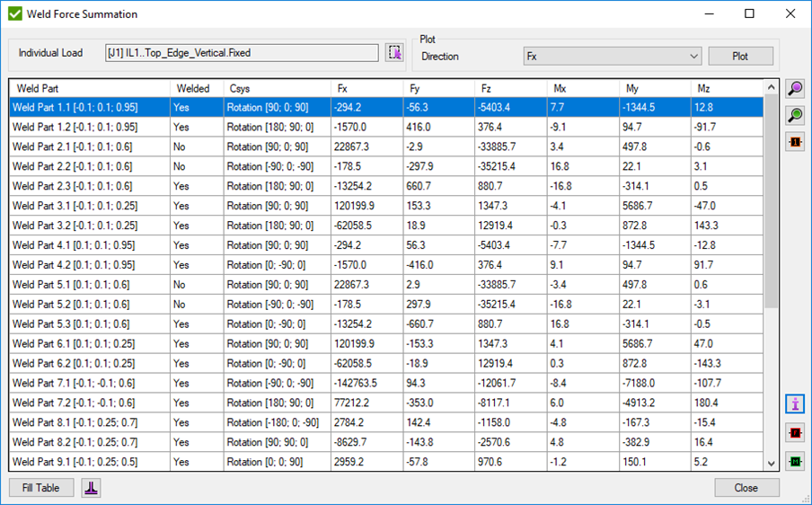Click the Mz column header
Image resolution: width=812 pixels, height=505 pixels.
[727, 89]
